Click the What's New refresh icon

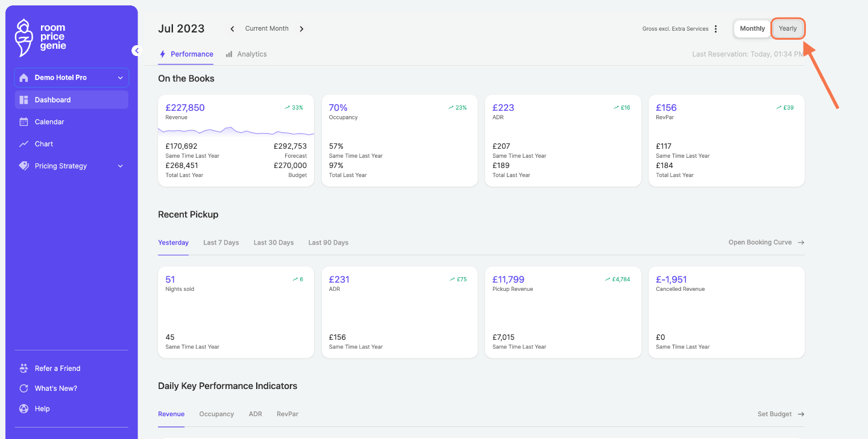click(24, 388)
